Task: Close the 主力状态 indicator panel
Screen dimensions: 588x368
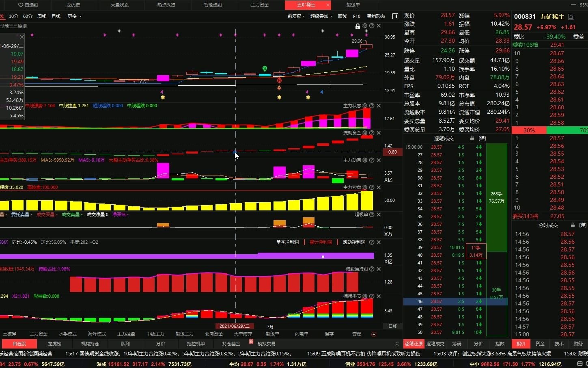Action: pyautogui.click(x=379, y=106)
